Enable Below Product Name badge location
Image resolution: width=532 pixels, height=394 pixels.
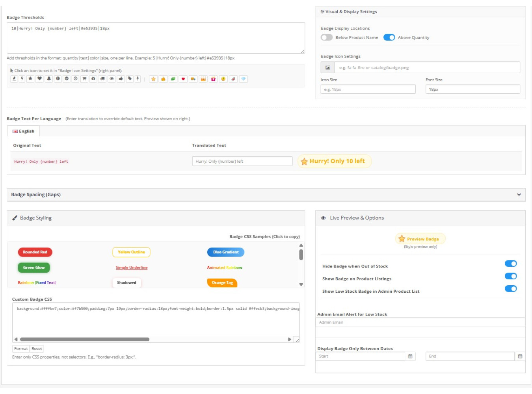pyautogui.click(x=327, y=37)
